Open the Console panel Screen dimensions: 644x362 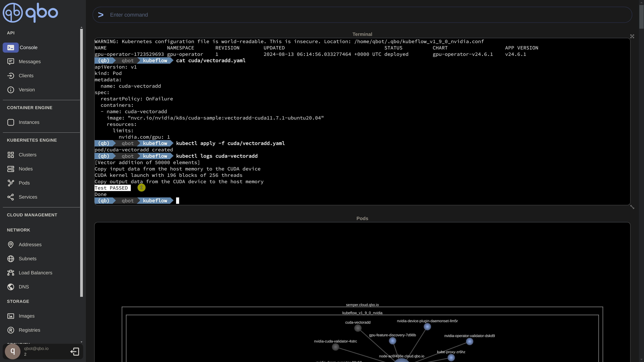point(28,47)
